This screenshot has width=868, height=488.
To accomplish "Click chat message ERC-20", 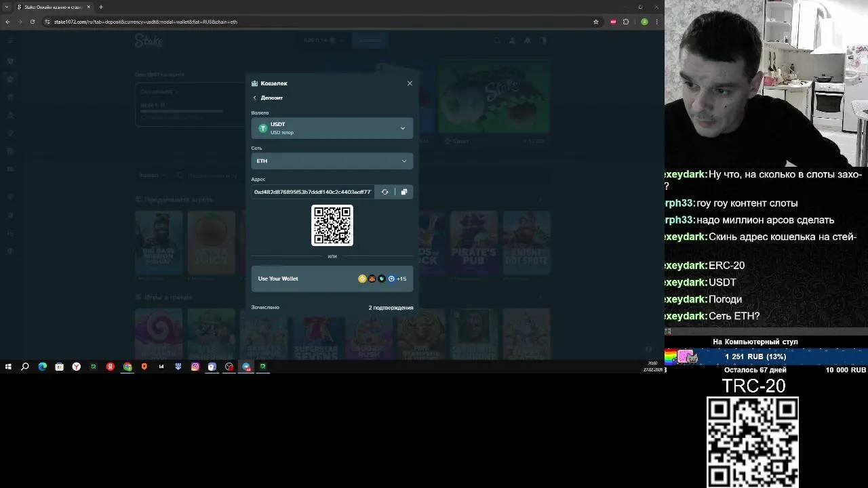I will coord(726,265).
